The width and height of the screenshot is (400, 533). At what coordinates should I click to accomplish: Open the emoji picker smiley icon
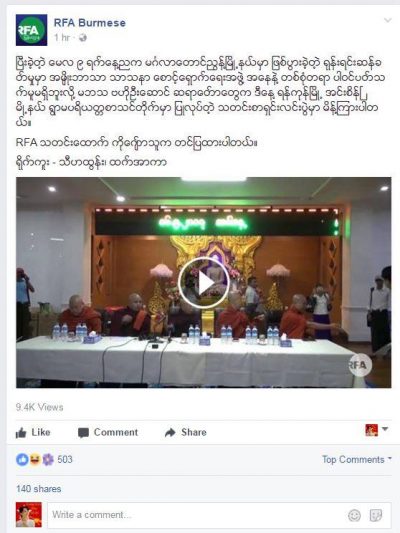coord(354,515)
